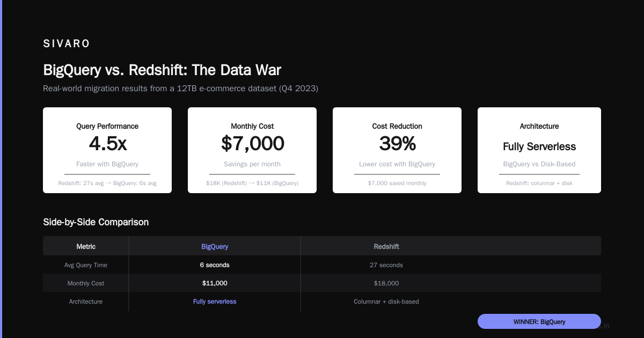The image size is (644, 338).
Task: Click the "Monthly Cost" card label
Action: pyautogui.click(x=252, y=126)
